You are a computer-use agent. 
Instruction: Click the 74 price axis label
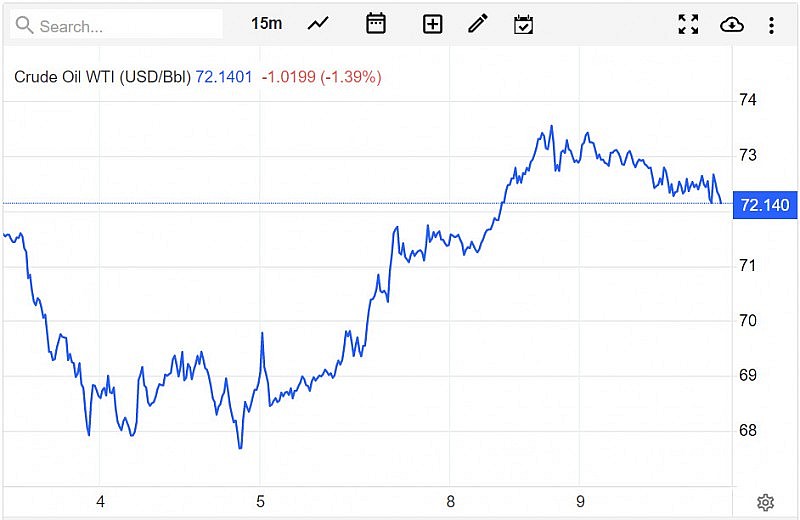(x=747, y=100)
